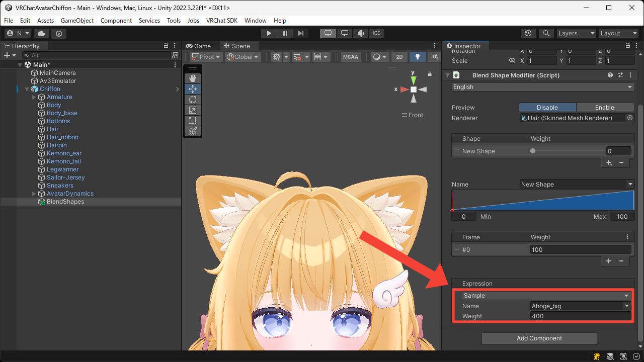This screenshot has height=362, width=644.
Task: Click the New Shape weight slider handle
Action: tap(533, 151)
